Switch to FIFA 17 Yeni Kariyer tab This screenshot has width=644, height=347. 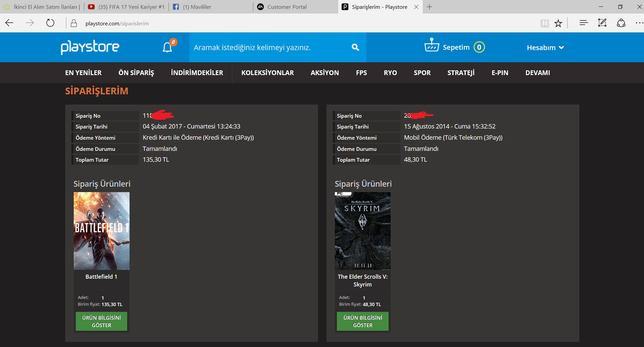pos(127,7)
